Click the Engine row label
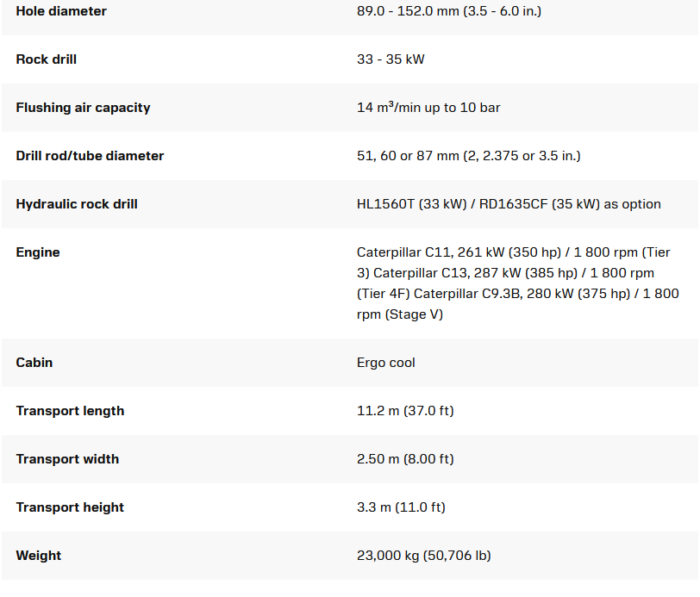This screenshot has width=700, height=597. 38,252
